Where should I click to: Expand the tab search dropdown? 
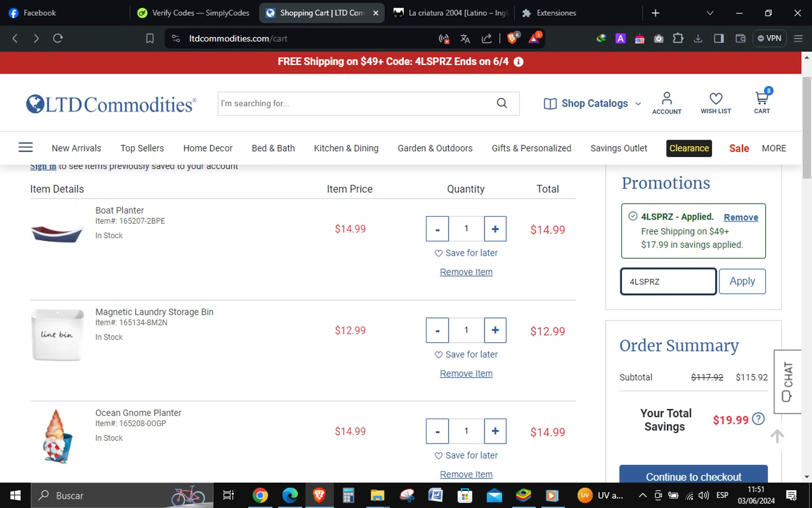pyautogui.click(x=710, y=13)
